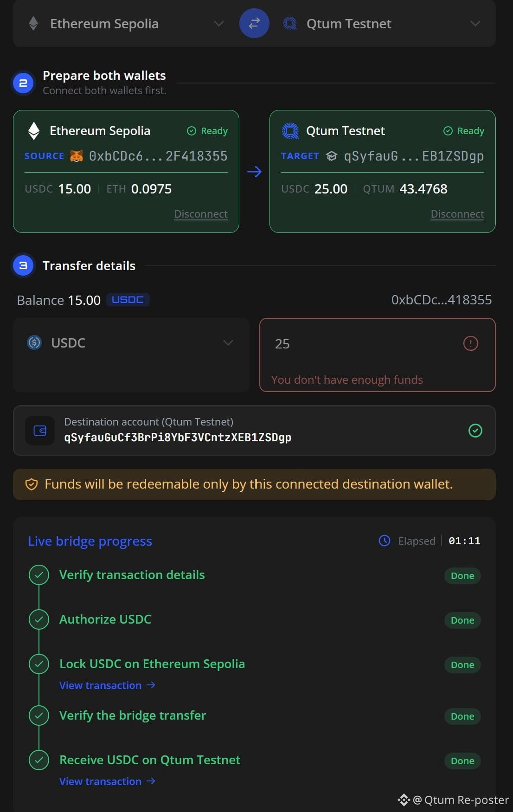
Task: Click the elapsed time clock icon
Action: coord(385,541)
